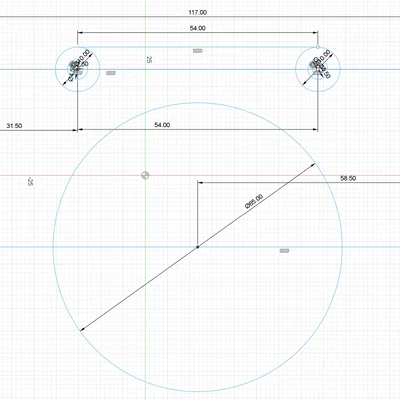Click the center point of the large circle

tap(198, 247)
